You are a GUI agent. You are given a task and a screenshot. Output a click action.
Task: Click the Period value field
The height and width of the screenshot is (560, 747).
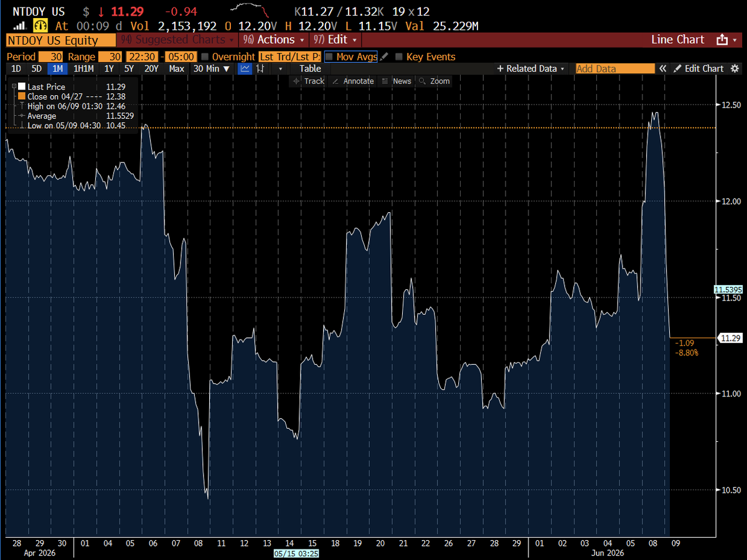pyautogui.click(x=51, y=57)
